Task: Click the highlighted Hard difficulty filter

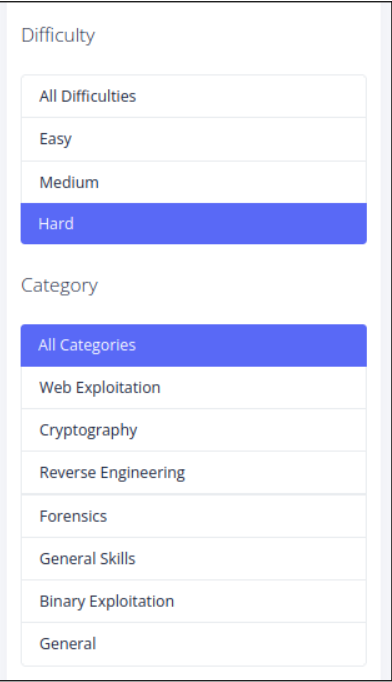Action: pos(194,224)
